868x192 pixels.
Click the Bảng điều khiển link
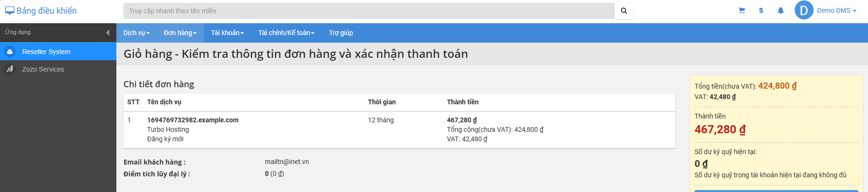[x=46, y=10]
